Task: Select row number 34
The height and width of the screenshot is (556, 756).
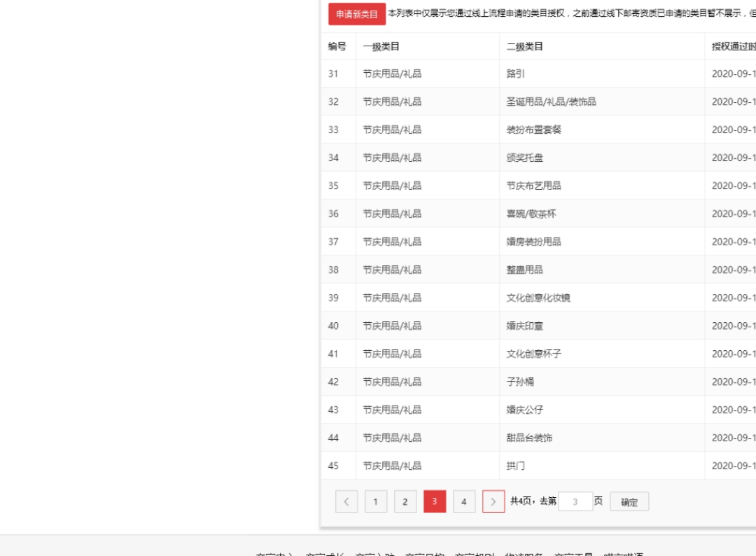Action: click(333, 158)
